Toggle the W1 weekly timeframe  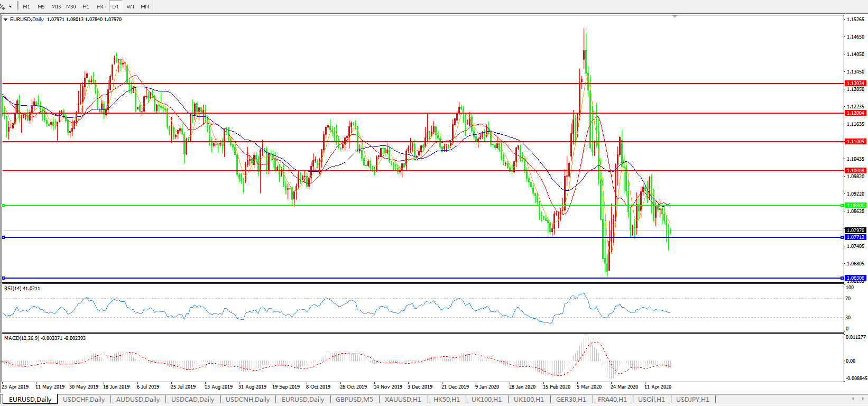pyautogui.click(x=131, y=7)
